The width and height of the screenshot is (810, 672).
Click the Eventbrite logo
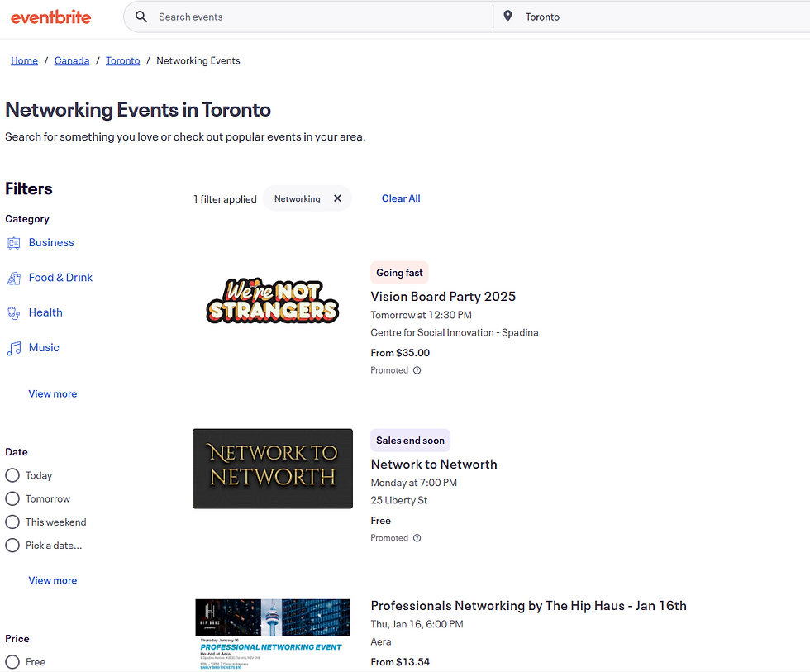point(50,17)
